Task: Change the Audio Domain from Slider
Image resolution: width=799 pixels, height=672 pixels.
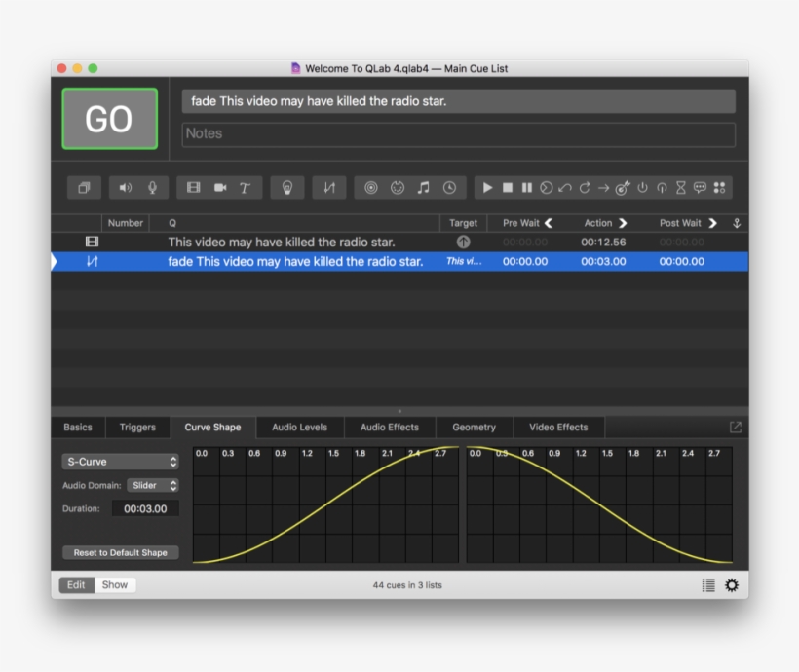Action: [154, 485]
